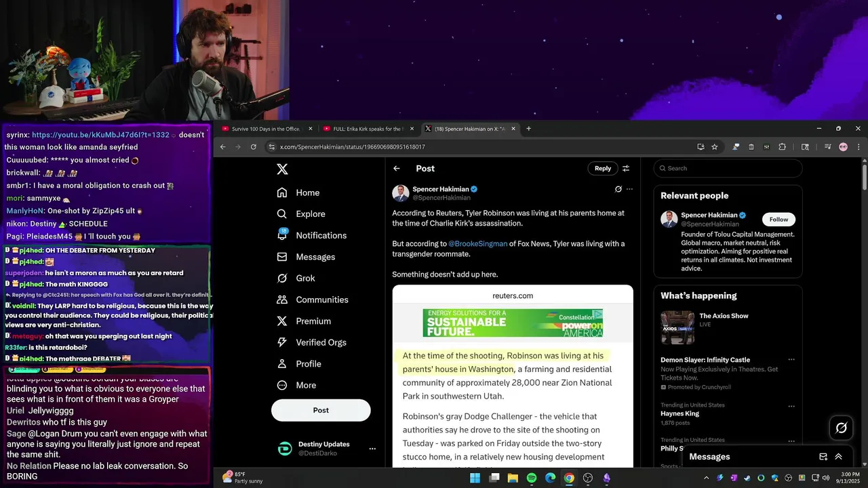Open the More menu in sidebar
Screen dimensions: 868x488
click(296, 386)
